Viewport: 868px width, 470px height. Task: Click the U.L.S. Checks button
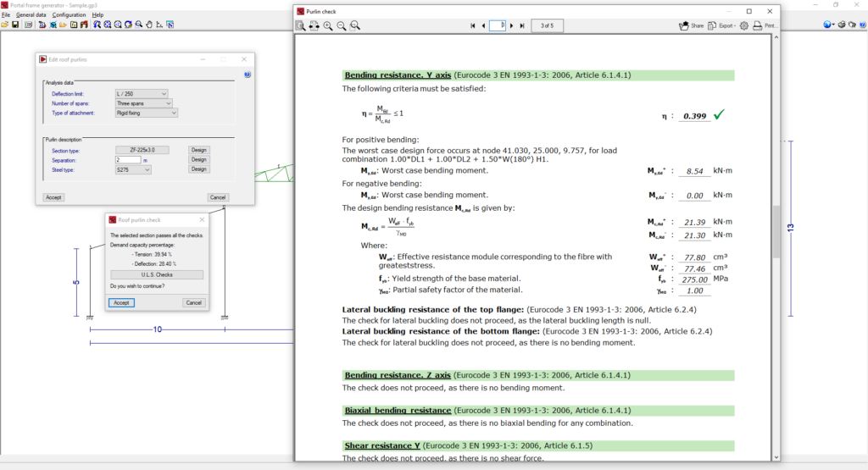(x=157, y=274)
